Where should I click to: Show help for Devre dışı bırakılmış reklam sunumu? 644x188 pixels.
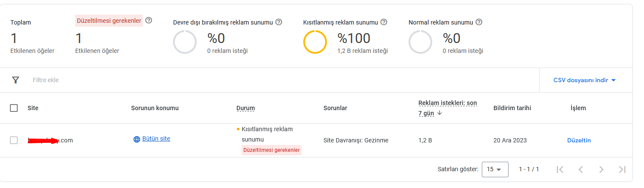[279, 22]
